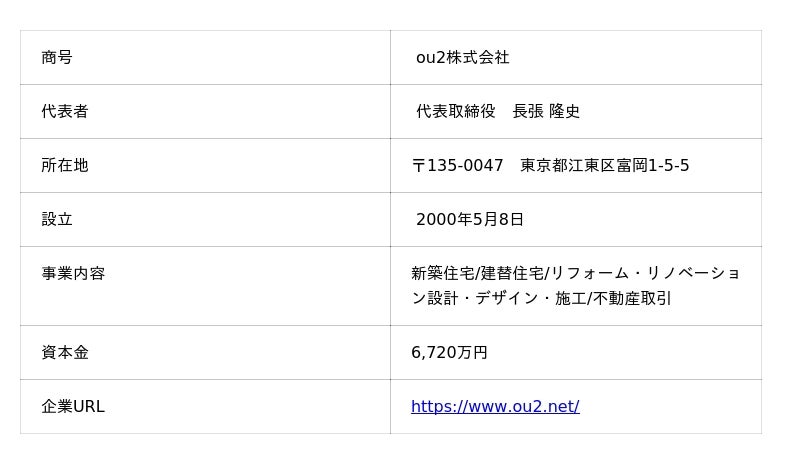This screenshot has width=800, height=464.
Task: Click the 2000年5月8日 founding date
Action: (470, 219)
